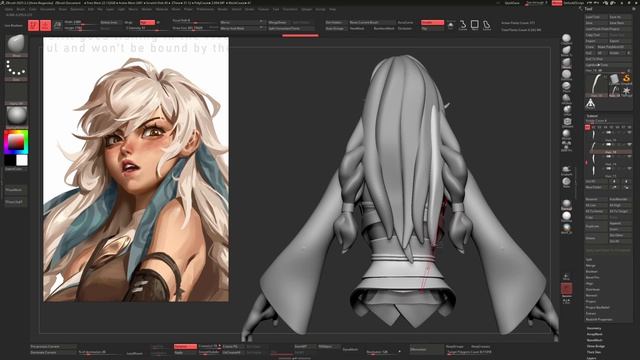Open the dotted stroke type selector
The width and height of the screenshot is (640, 360).
pyautogui.click(x=16, y=69)
